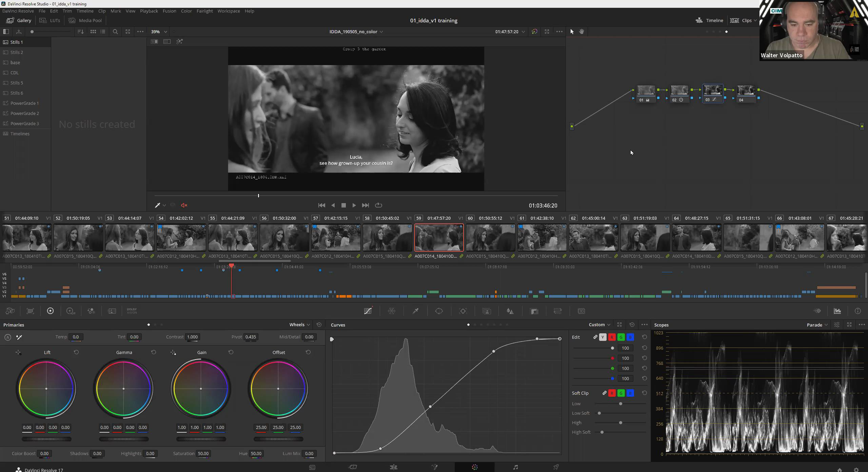Image resolution: width=868 pixels, height=472 pixels.
Task: Open the Tracker palette
Action: tap(463, 311)
